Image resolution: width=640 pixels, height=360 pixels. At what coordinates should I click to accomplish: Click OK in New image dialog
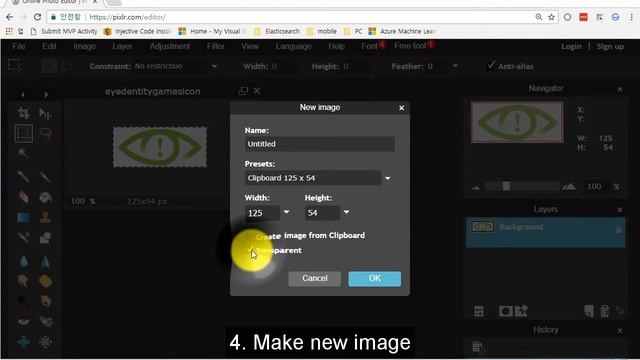[374, 278]
